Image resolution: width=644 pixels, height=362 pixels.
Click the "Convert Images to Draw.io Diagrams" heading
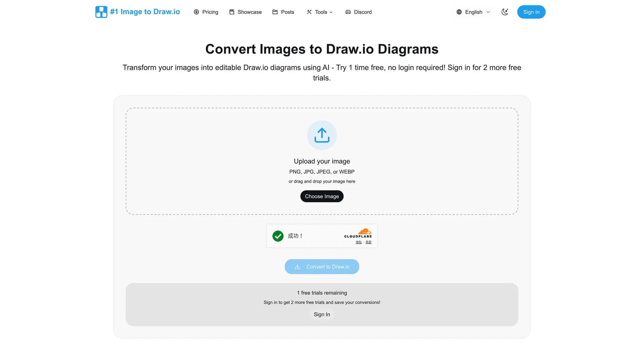coord(322,49)
